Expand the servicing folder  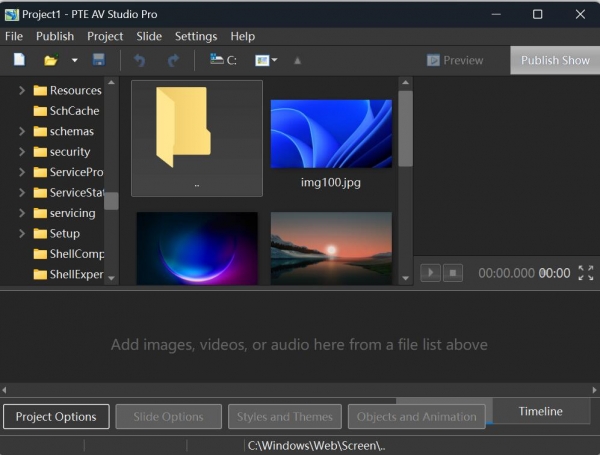coord(22,213)
